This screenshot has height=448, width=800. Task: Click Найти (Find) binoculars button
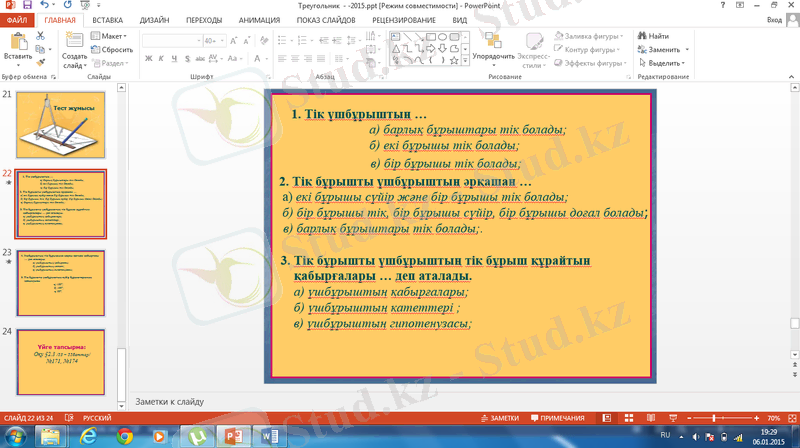657,36
